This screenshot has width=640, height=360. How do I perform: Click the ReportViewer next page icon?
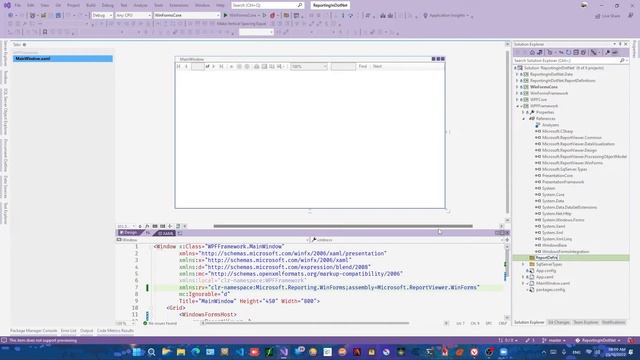point(213,66)
